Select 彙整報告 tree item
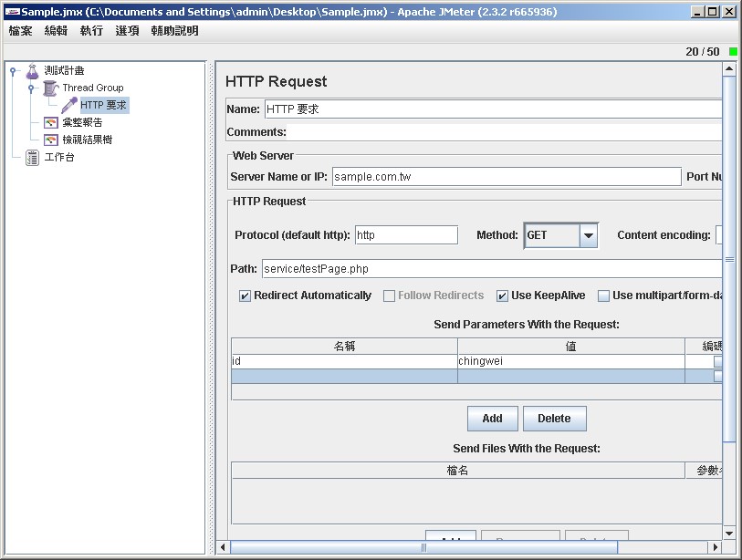This screenshot has width=742, height=560. coord(82,122)
